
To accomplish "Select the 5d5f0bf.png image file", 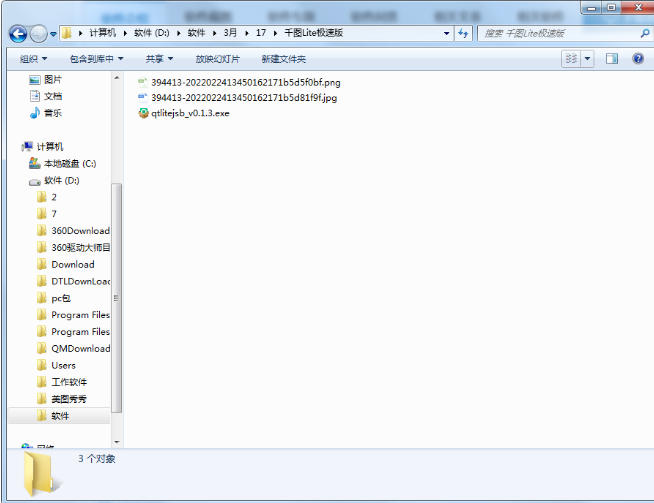I will pos(246,82).
